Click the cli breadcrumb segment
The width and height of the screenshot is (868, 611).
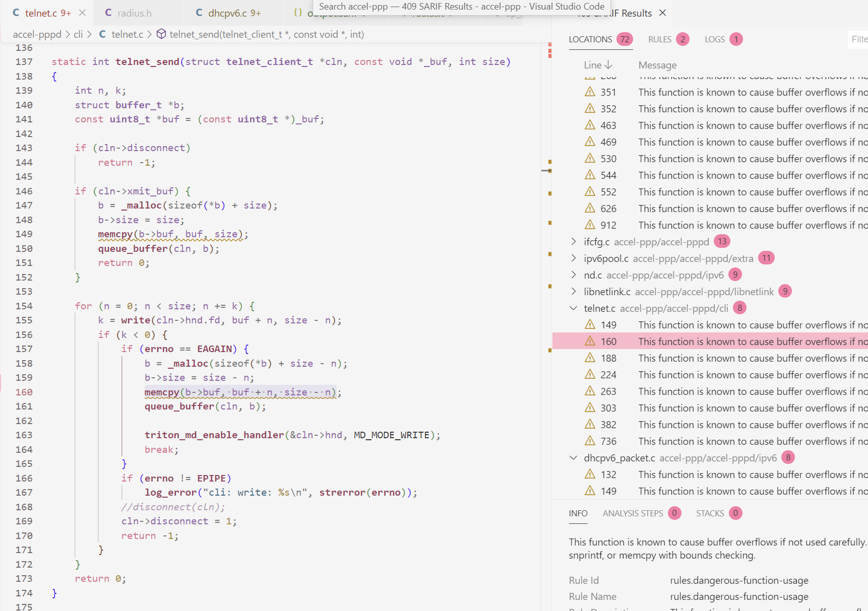[x=78, y=34]
